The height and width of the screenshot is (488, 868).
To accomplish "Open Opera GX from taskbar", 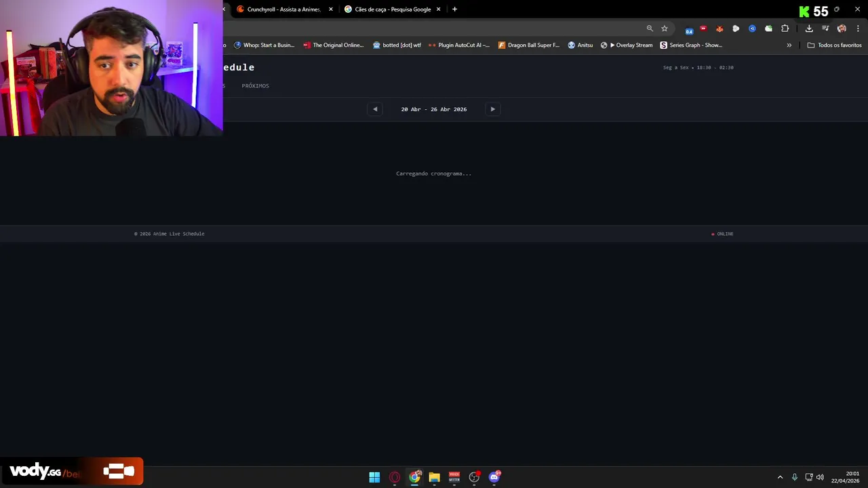I will [x=395, y=477].
